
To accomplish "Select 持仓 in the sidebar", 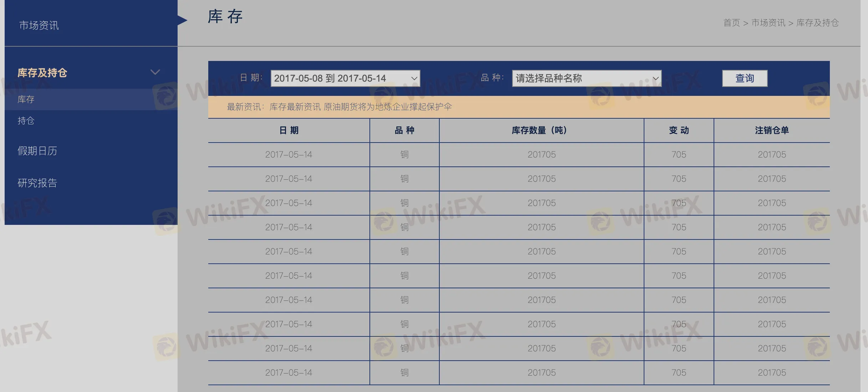I will click(x=26, y=121).
